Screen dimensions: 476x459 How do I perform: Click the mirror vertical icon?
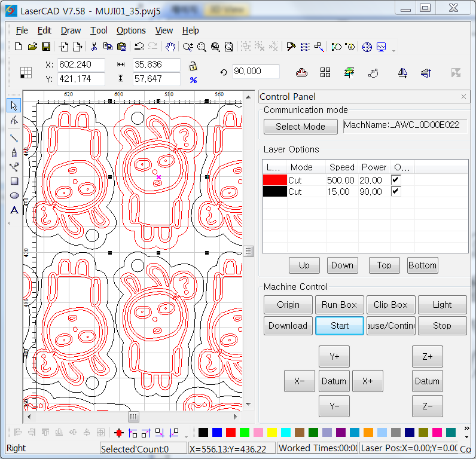pyautogui.click(x=426, y=73)
